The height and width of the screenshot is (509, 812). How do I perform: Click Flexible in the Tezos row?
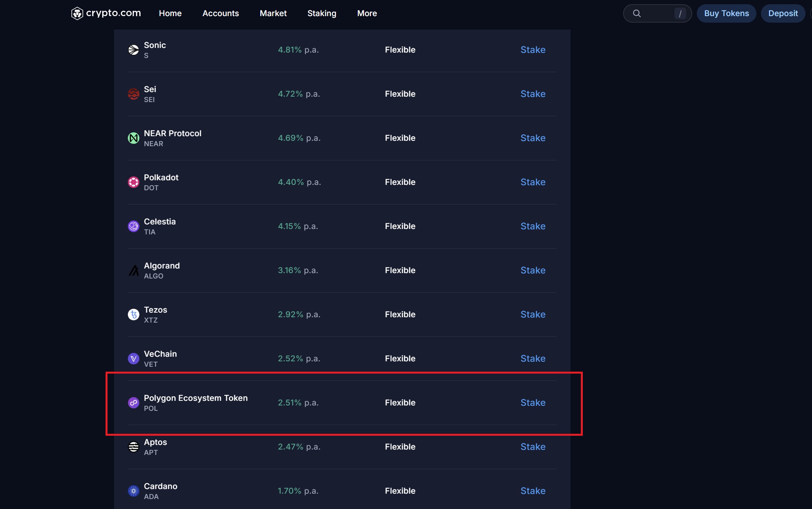coord(400,315)
